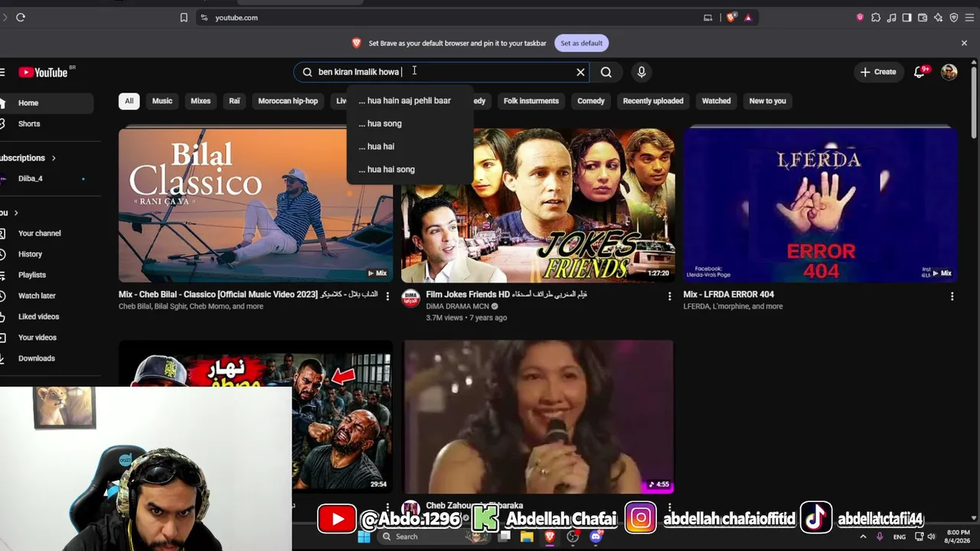Open History in the sidebar
The image size is (980, 551).
(47, 254)
